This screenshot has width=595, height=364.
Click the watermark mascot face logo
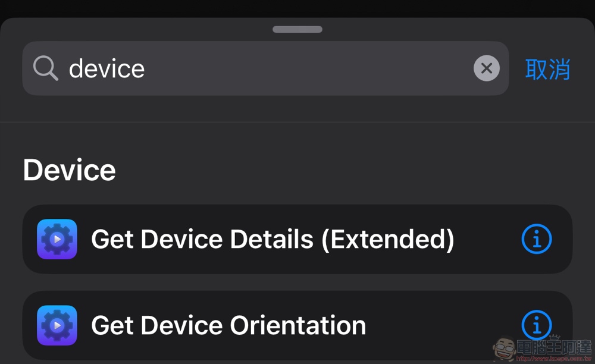505,349
